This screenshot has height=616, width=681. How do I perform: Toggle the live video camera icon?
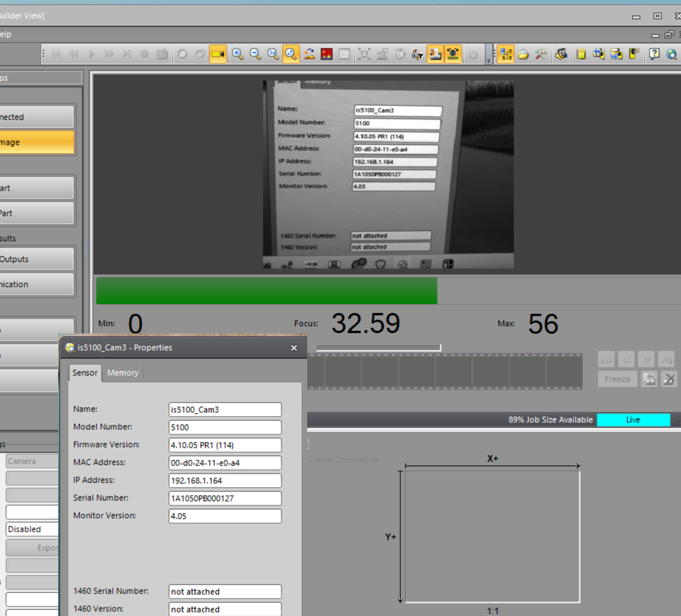[x=217, y=54]
